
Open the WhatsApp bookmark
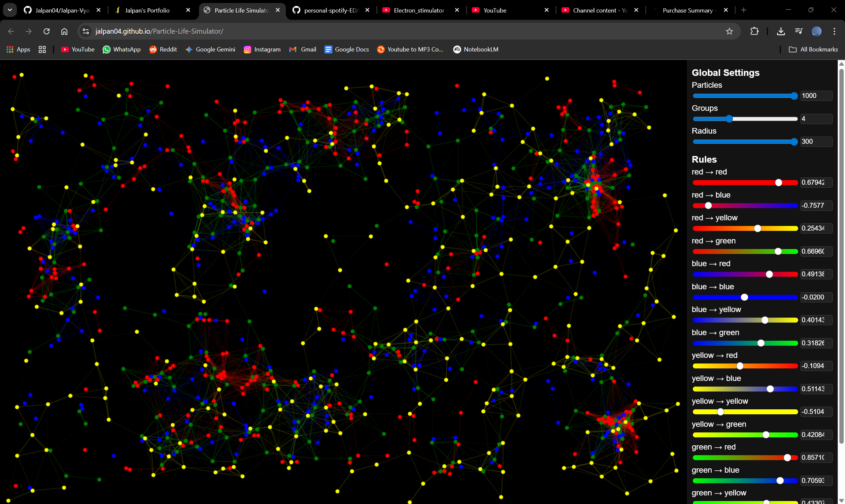click(122, 49)
